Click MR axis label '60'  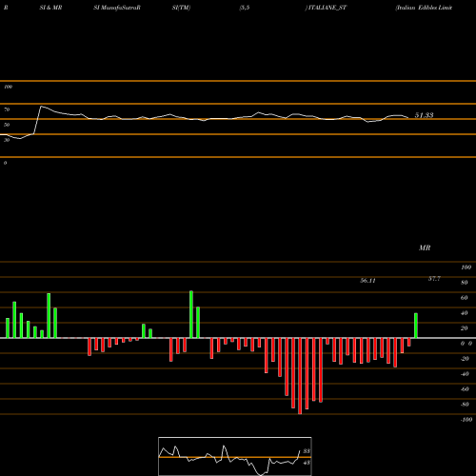(x=465, y=298)
